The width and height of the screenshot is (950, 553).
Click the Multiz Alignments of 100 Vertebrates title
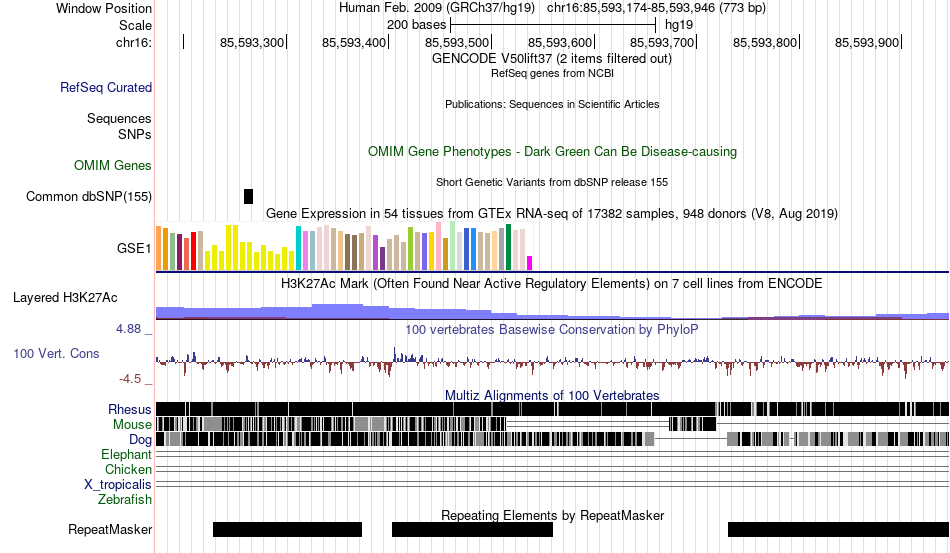552,396
